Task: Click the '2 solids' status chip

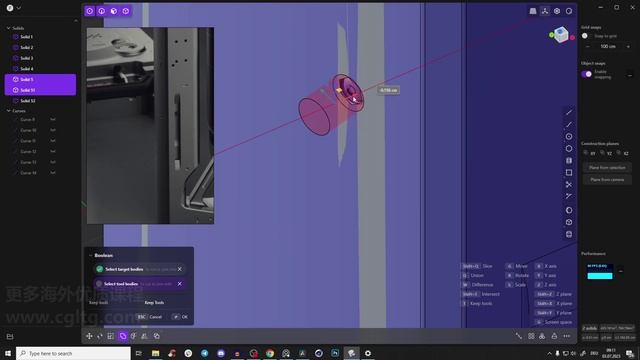Action: [x=589, y=328]
